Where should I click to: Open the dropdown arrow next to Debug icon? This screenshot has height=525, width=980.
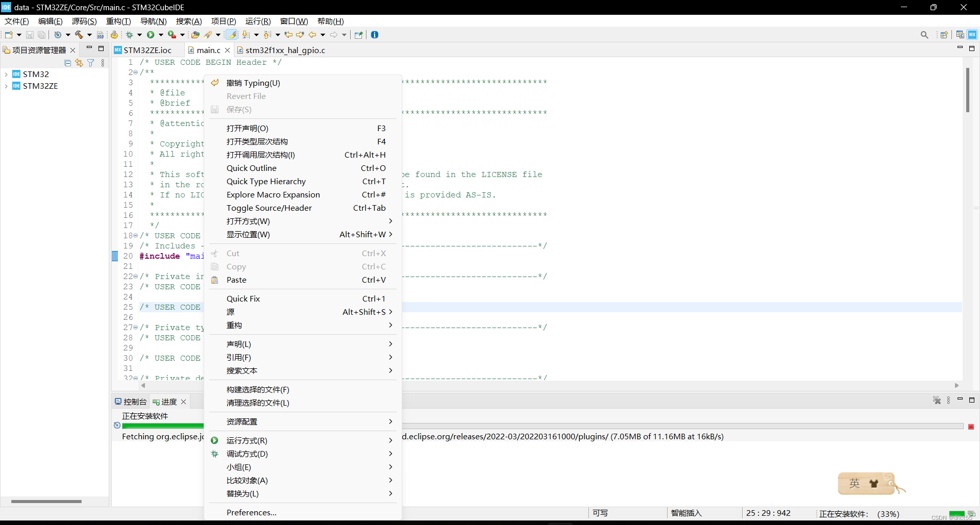pyautogui.click(x=139, y=35)
